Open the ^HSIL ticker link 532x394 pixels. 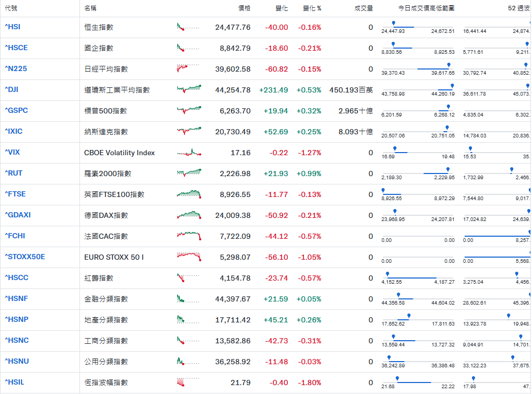tap(15, 382)
